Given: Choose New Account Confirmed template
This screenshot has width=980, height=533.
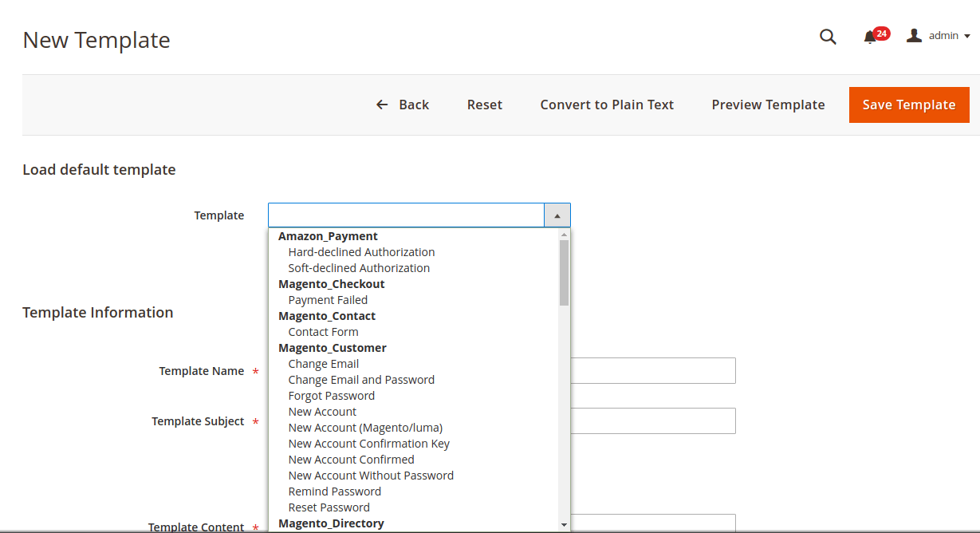Looking at the screenshot, I should pos(351,460).
